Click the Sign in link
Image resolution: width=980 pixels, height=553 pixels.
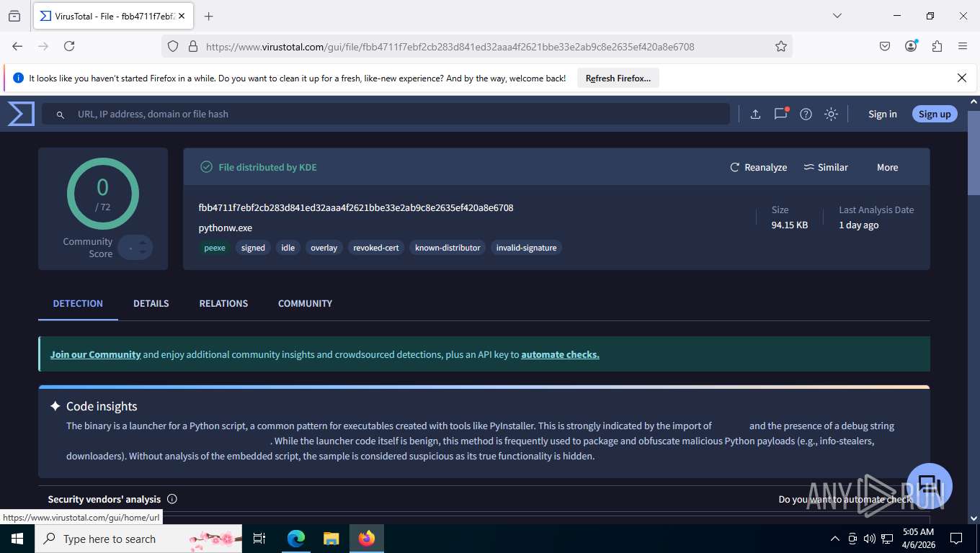(883, 114)
